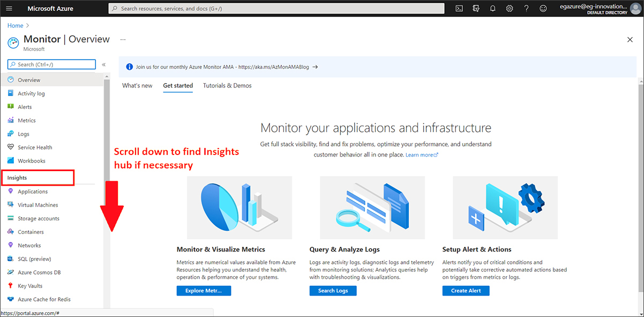
Task: Open the Tutorials & Demos tab
Action: [x=227, y=86]
